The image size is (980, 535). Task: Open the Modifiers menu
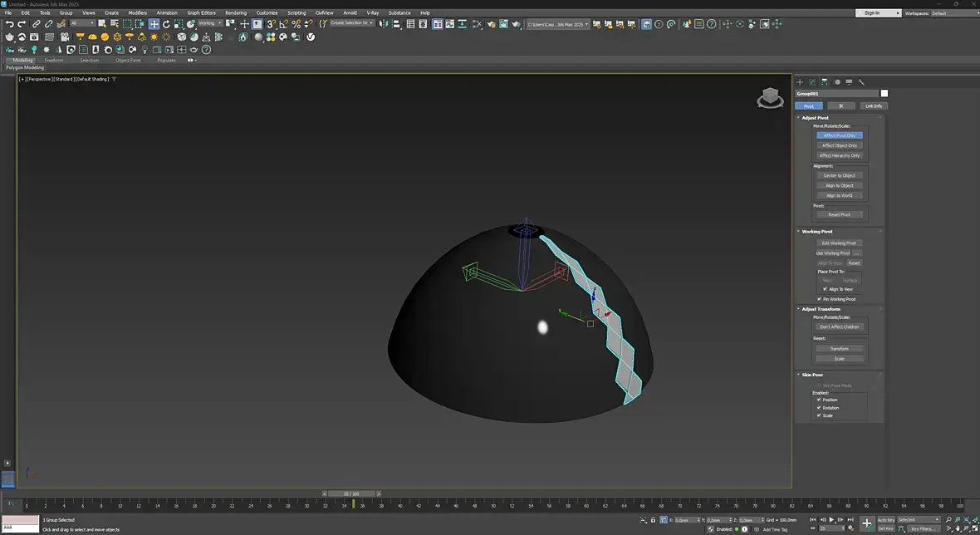tap(137, 13)
